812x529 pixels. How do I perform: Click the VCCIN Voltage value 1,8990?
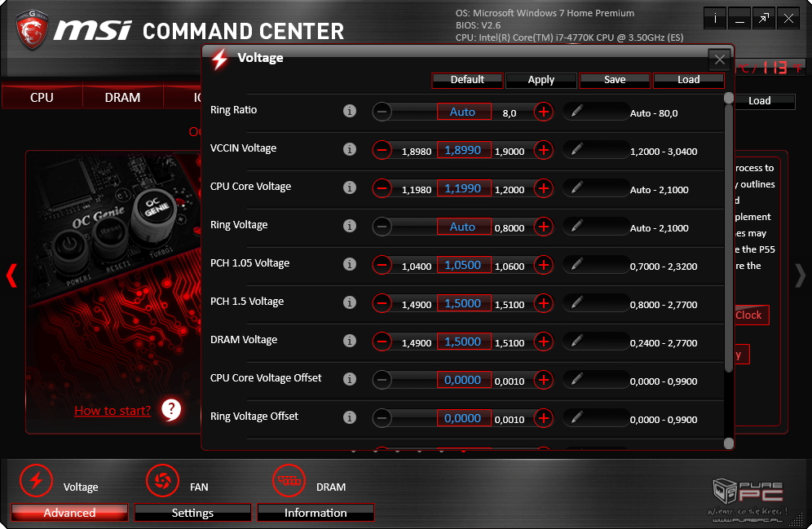[464, 150]
